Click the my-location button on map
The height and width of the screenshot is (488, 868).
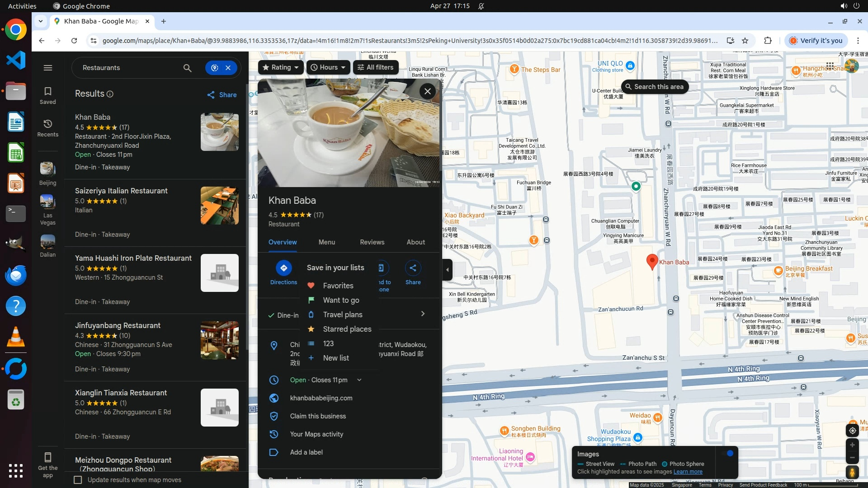[x=852, y=431]
